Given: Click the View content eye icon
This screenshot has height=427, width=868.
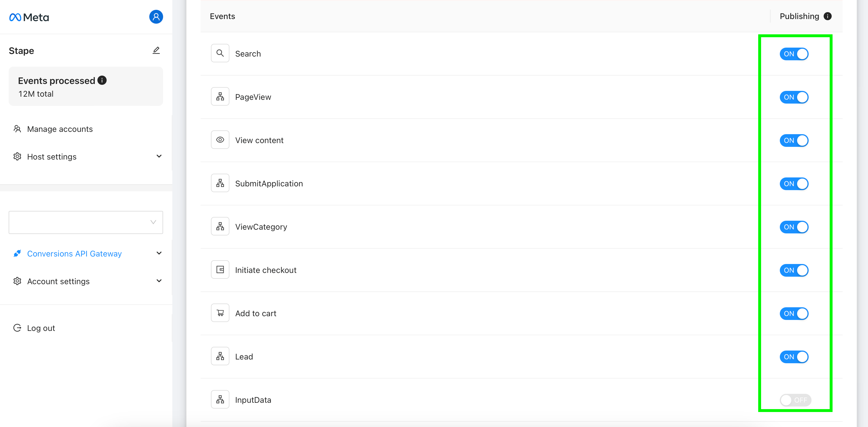Looking at the screenshot, I should point(220,140).
